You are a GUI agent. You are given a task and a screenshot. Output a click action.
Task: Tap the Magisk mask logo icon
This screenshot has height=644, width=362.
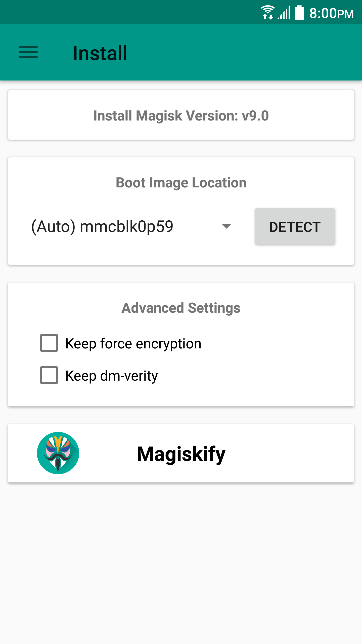pyautogui.click(x=58, y=453)
